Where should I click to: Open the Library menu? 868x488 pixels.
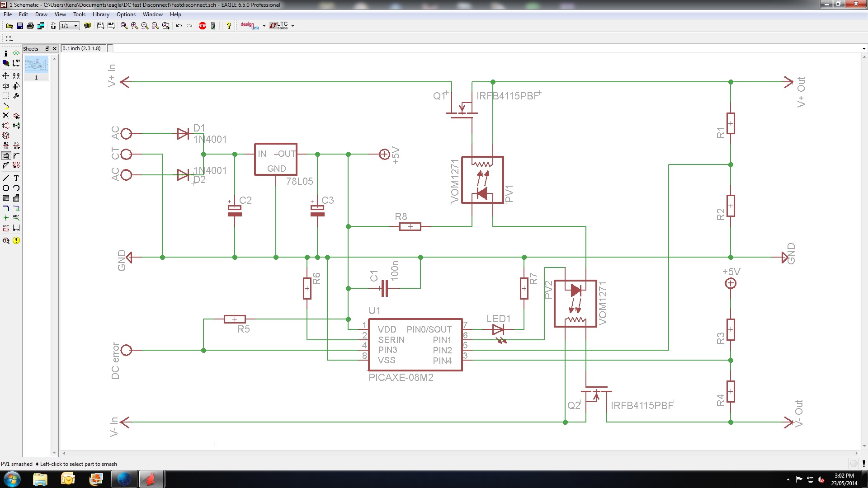pos(101,14)
